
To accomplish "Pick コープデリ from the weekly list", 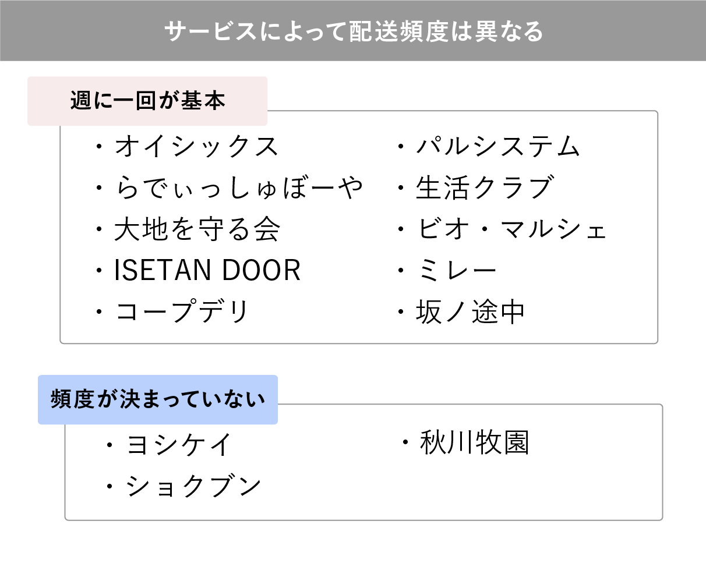I will pyautogui.click(x=182, y=312).
